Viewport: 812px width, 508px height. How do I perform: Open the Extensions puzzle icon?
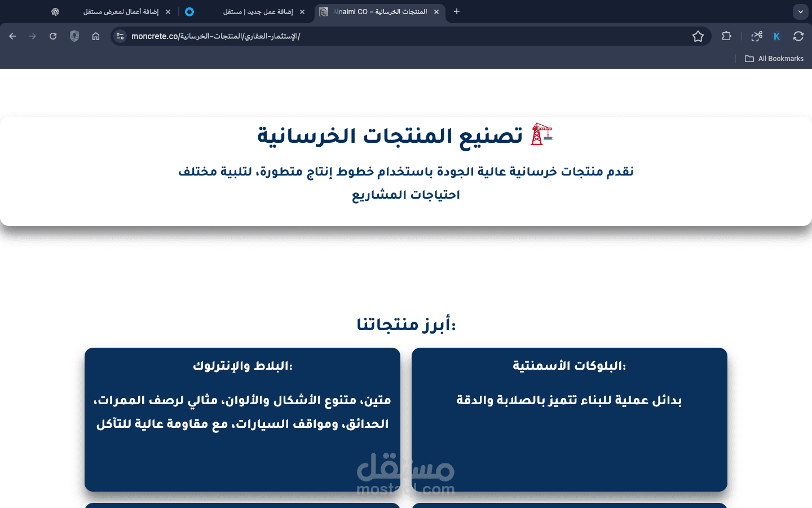pos(727,36)
